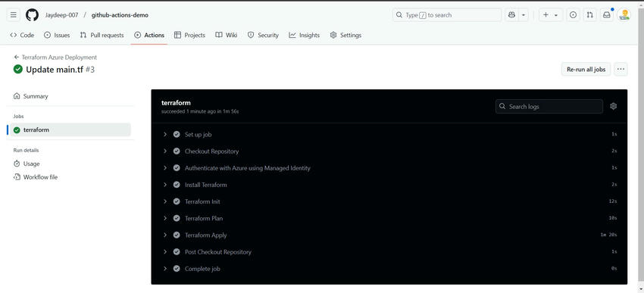Open the notifications inbox icon
Screen dimensions: 644x293
(x=607, y=15)
